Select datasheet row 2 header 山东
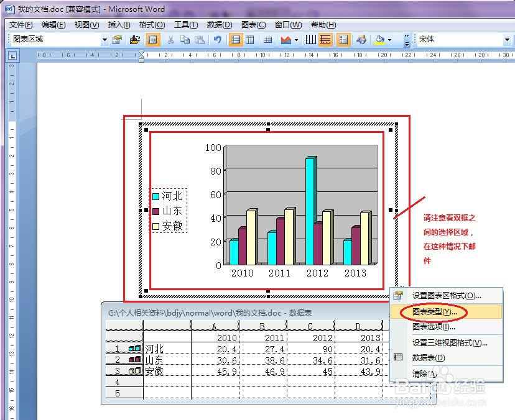 [x=124, y=360]
